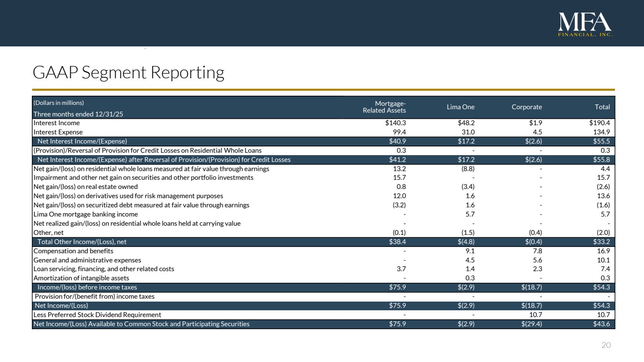This screenshot has height=362, width=644.
Task: Click the Compensation and benefits row label
Action: 73,251
